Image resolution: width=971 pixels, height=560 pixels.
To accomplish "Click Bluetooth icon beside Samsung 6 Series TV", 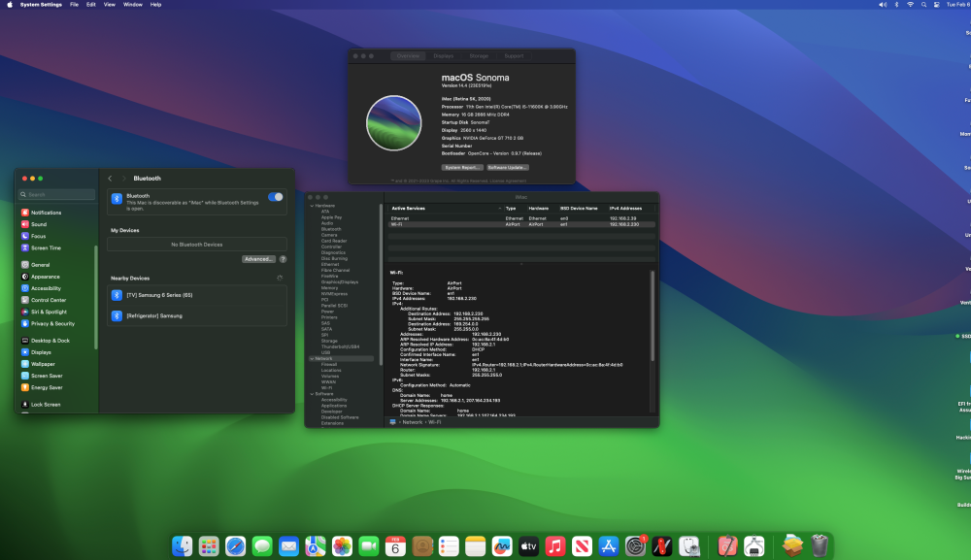I will click(117, 295).
